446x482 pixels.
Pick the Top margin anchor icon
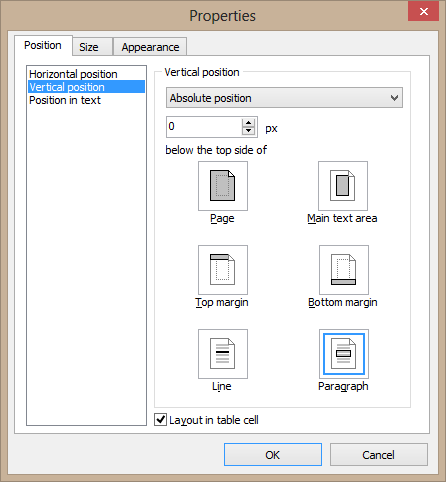pyautogui.click(x=223, y=270)
